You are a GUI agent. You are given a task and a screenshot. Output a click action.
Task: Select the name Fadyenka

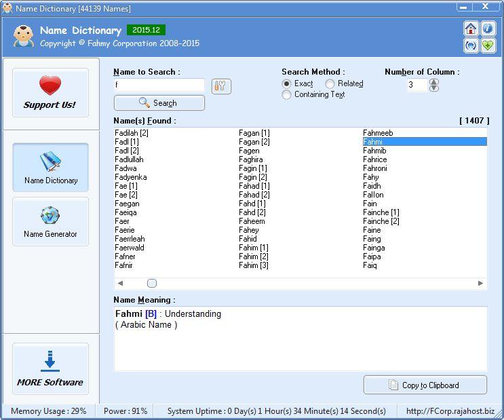point(131,177)
